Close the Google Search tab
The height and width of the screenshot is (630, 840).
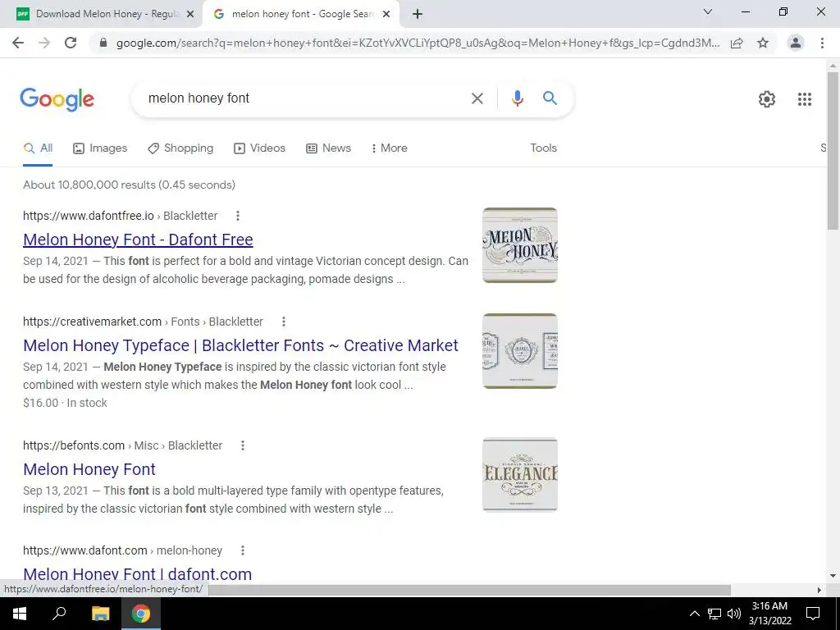click(386, 15)
